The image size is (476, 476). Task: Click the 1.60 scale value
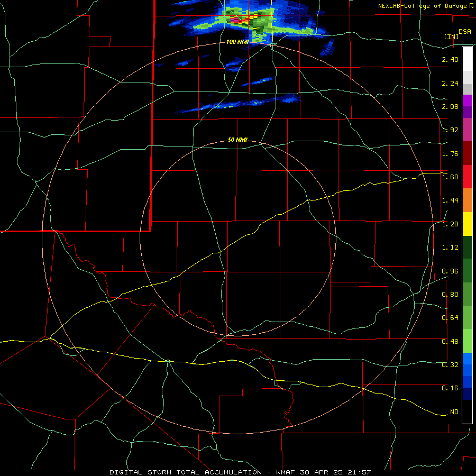pyautogui.click(x=450, y=177)
